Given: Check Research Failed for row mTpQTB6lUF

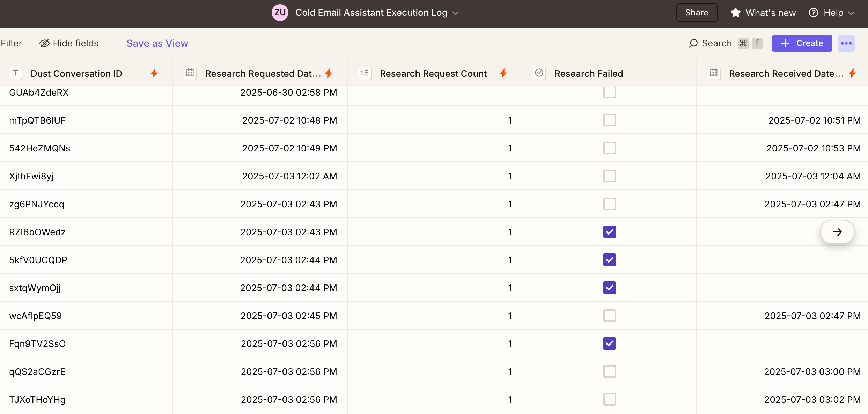Looking at the screenshot, I should pyautogui.click(x=609, y=120).
